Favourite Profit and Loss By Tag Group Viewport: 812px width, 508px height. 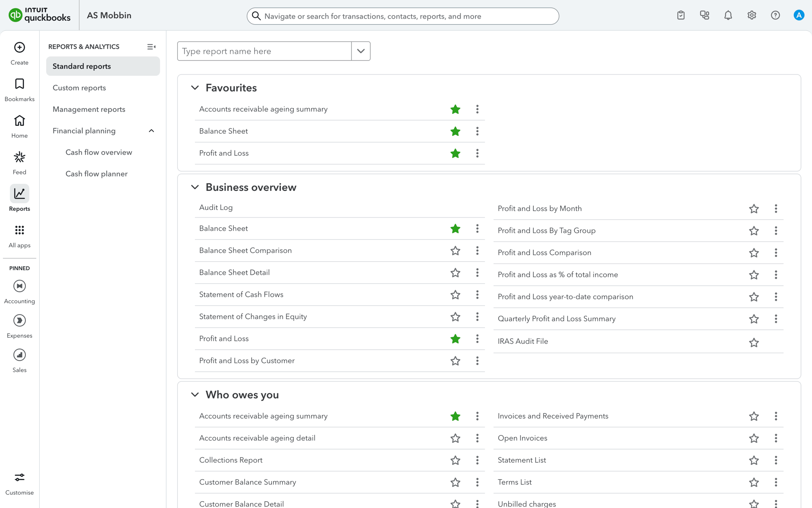(x=754, y=231)
